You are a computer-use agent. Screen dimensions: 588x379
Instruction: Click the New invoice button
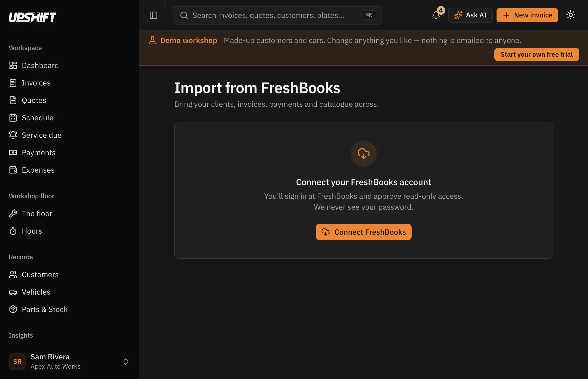tap(527, 15)
